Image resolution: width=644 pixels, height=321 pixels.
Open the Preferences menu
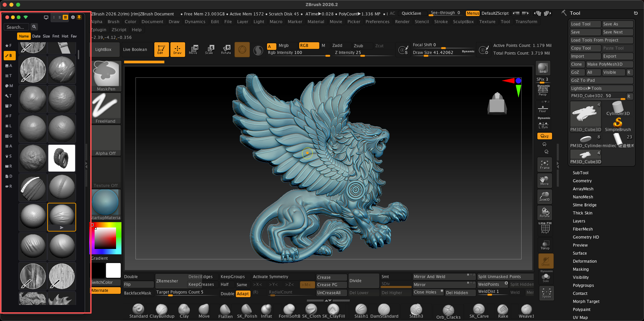tap(377, 22)
